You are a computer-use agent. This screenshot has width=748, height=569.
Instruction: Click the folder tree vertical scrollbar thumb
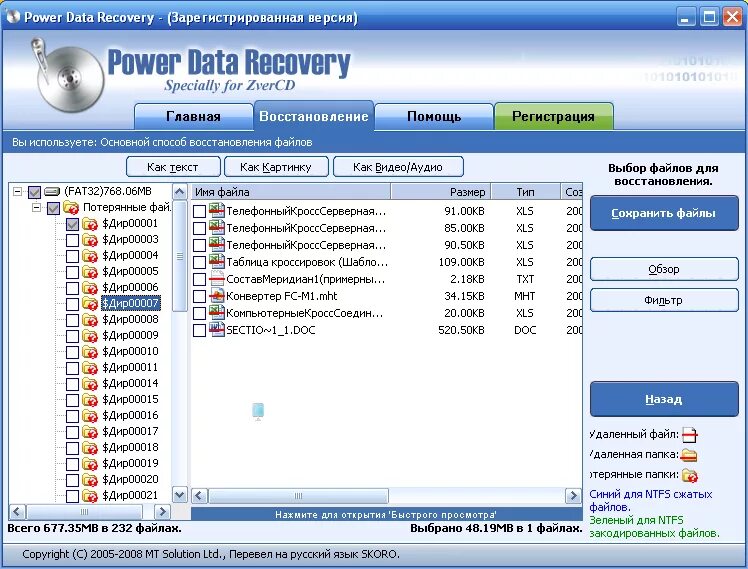tap(179, 256)
